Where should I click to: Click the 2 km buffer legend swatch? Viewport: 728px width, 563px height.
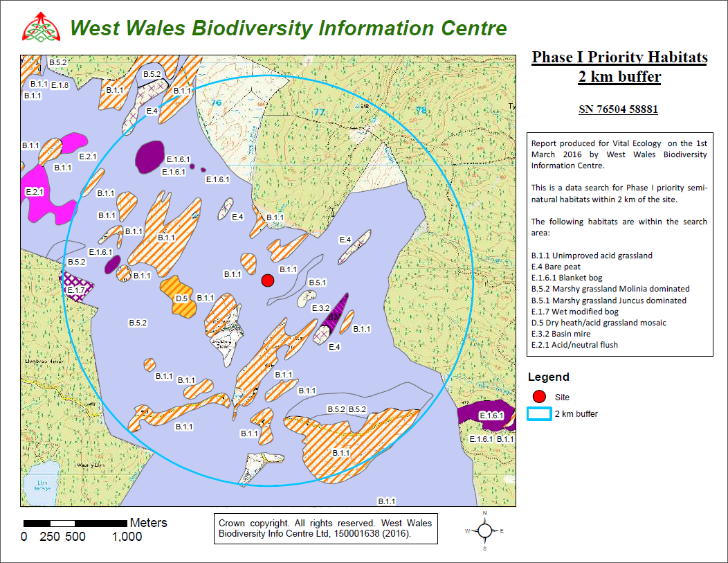click(x=540, y=414)
